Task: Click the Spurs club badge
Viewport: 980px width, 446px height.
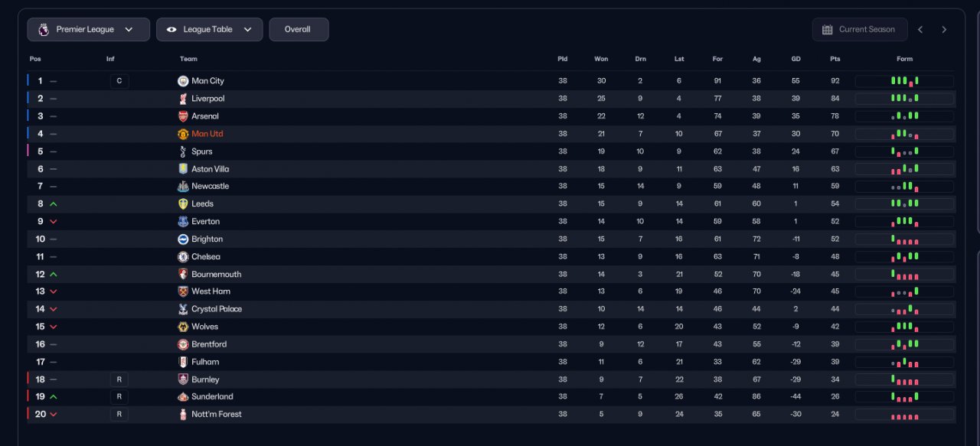Action: coord(183,151)
